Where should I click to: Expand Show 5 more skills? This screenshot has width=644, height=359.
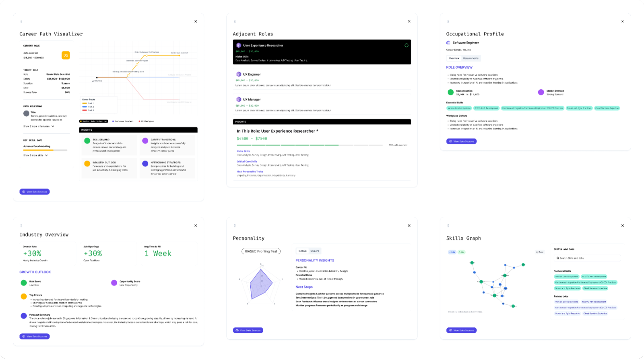tap(35, 155)
